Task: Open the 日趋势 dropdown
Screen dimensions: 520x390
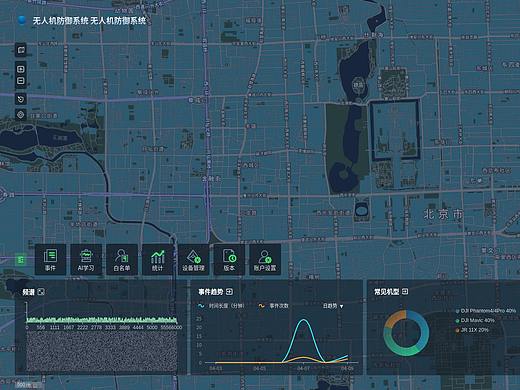Action: (333, 306)
